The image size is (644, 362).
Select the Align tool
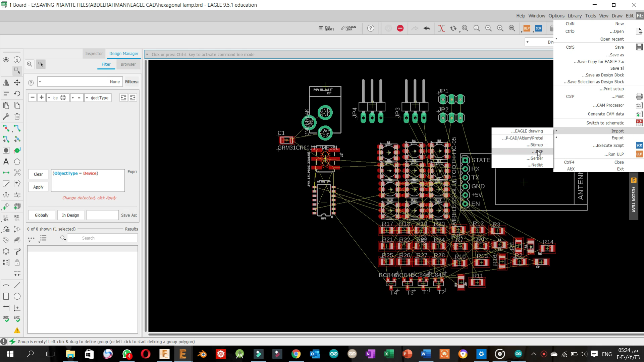(x=6, y=94)
